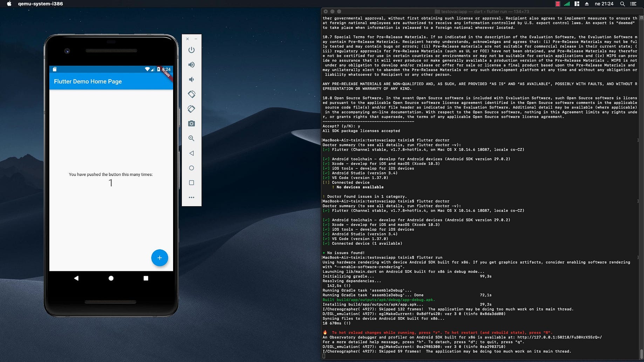This screenshot has height=362, width=644.
Task: Click the emulator power button icon
Action: point(191,50)
